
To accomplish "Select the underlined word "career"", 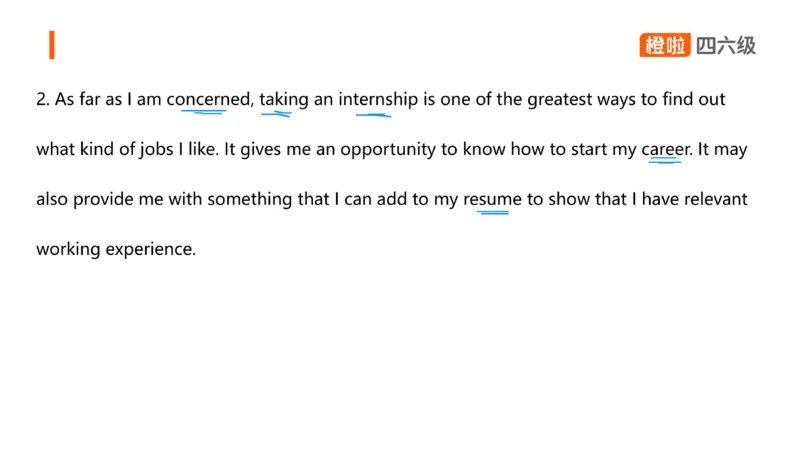I will [665, 150].
